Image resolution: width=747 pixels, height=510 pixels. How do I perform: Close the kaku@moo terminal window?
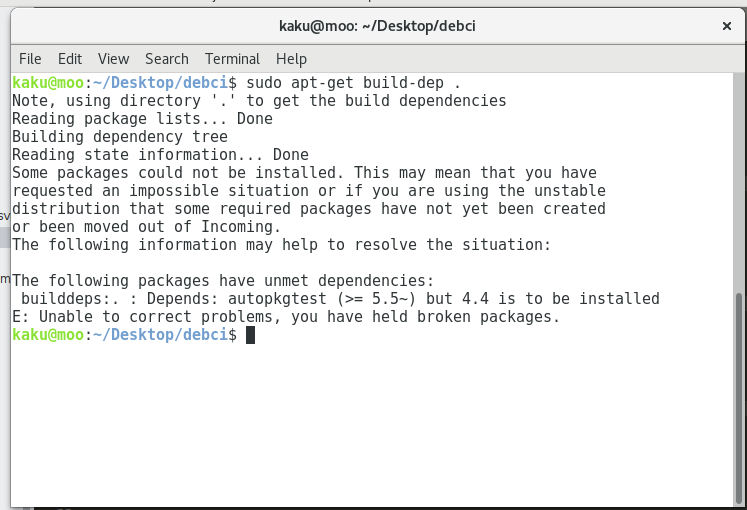coord(727,26)
